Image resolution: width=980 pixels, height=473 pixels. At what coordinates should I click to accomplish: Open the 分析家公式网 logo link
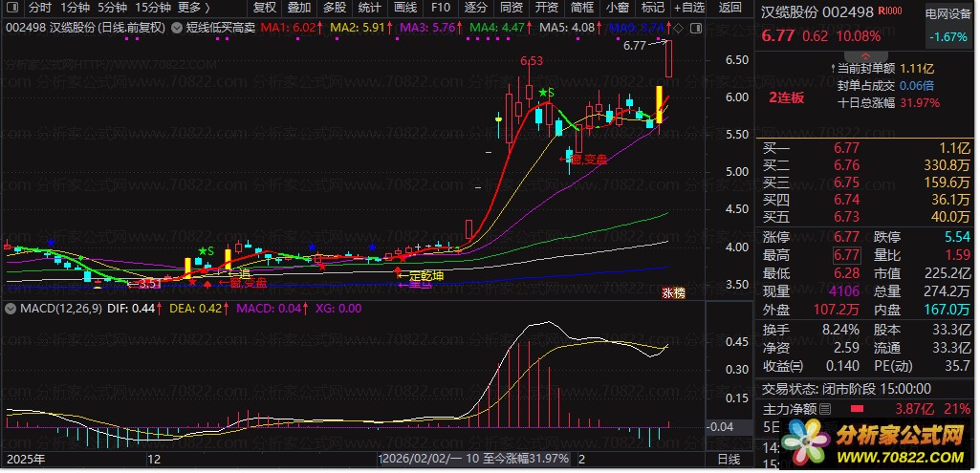pos(875,443)
